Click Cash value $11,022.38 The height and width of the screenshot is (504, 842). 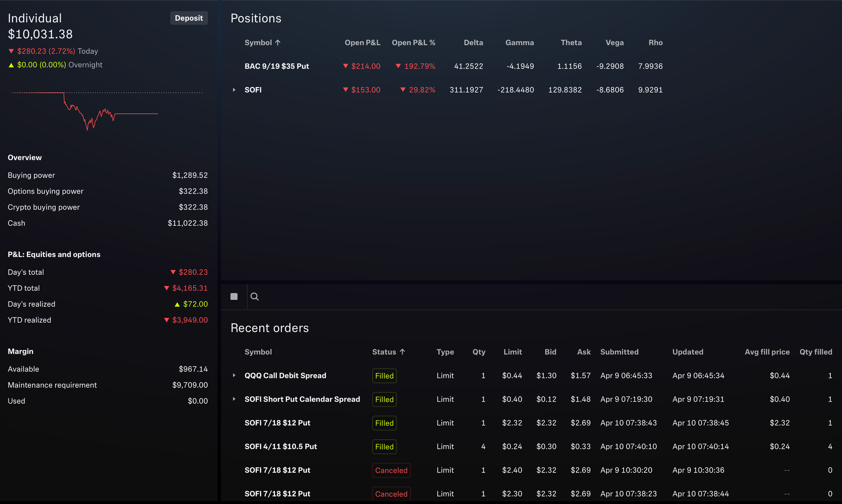(188, 223)
